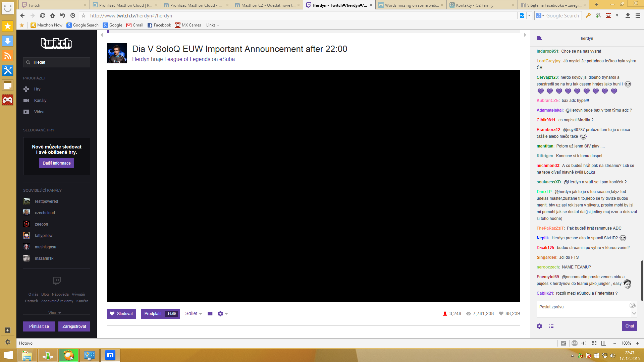Click theatre mode icon below the video
This screenshot has width=644, height=362.
pyautogui.click(x=210, y=314)
